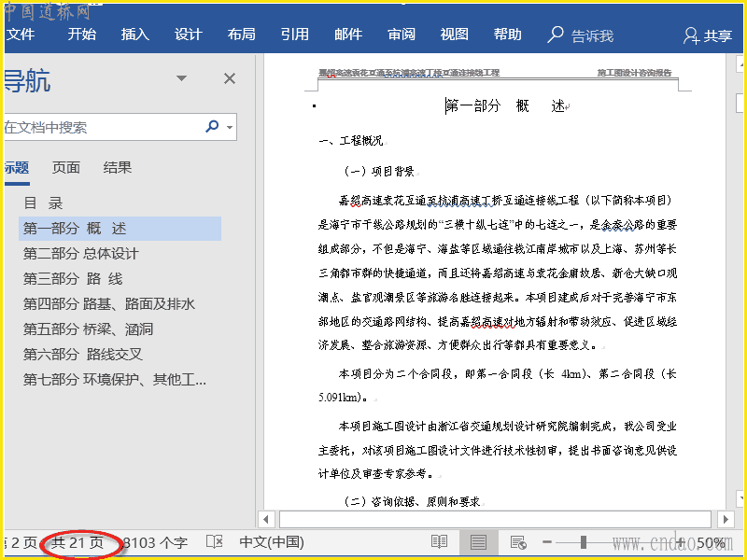Go to heading 第六部分 路线交叉
The height and width of the screenshot is (560, 747).
click(83, 355)
